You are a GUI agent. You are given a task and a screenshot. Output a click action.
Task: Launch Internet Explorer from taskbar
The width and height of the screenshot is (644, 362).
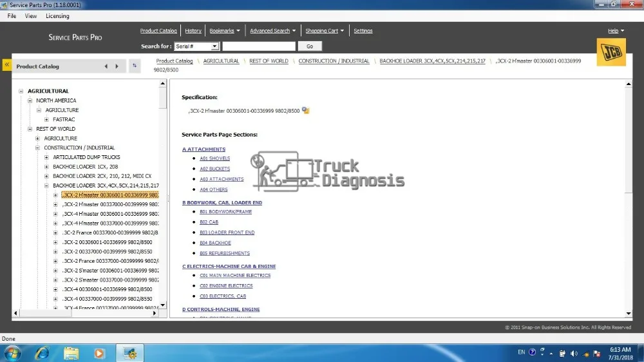click(x=43, y=354)
